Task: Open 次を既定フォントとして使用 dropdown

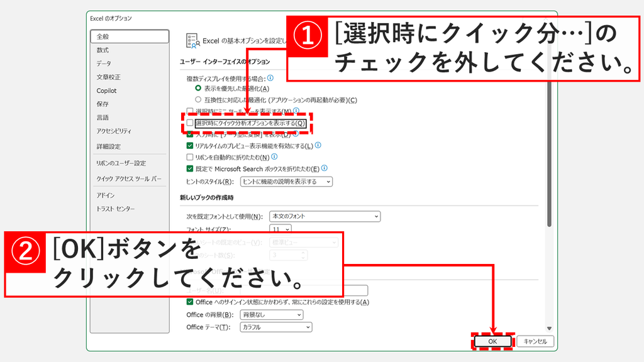Action: 325,216
